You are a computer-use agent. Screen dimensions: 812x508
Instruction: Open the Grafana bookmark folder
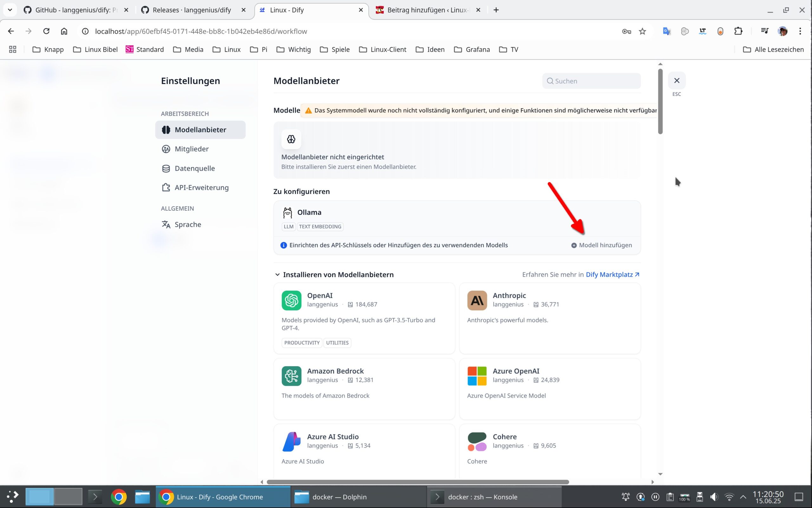click(472, 50)
